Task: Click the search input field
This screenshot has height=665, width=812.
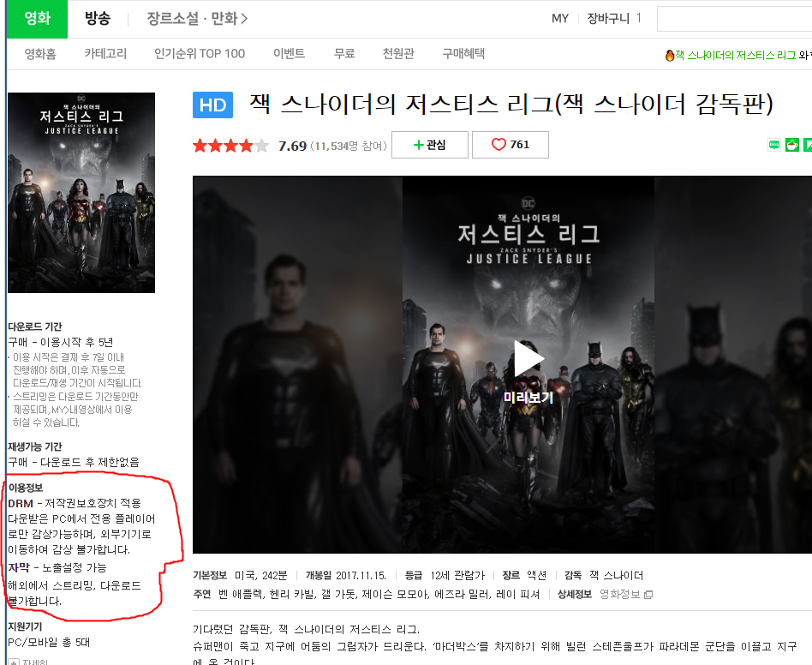Action: [x=734, y=19]
